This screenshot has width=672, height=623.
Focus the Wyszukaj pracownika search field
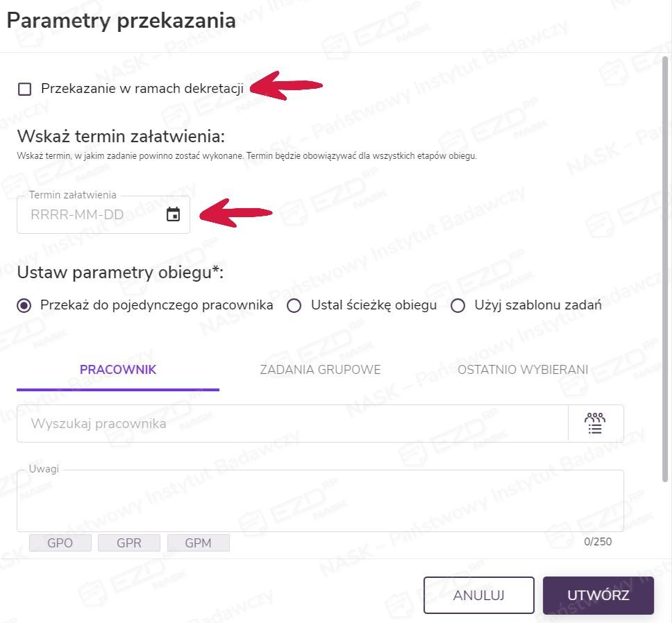coord(292,423)
